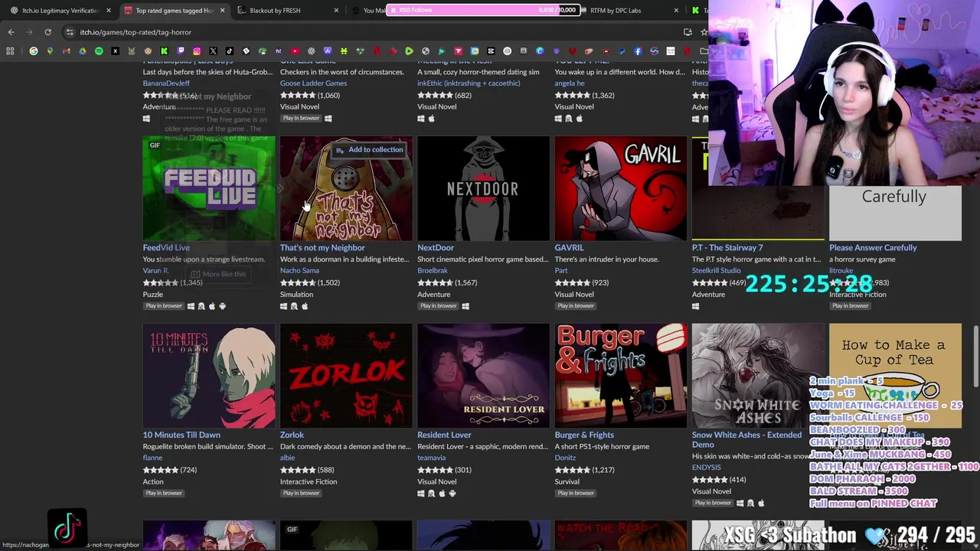
Task: Open Resident Lover title link
Action: click(x=444, y=435)
